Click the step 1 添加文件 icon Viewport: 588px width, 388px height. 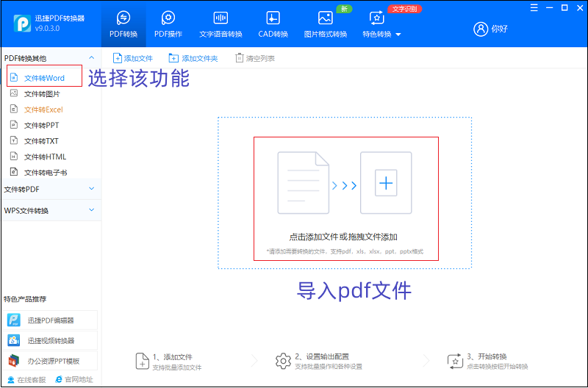[142, 362]
